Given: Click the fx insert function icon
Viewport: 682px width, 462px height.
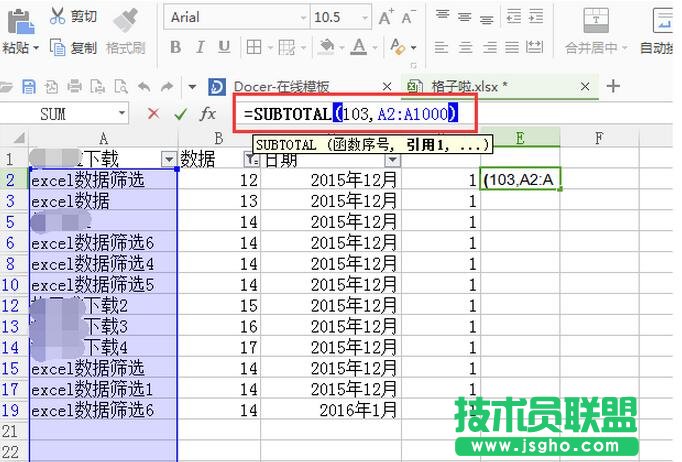Looking at the screenshot, I should pos(208,114).
